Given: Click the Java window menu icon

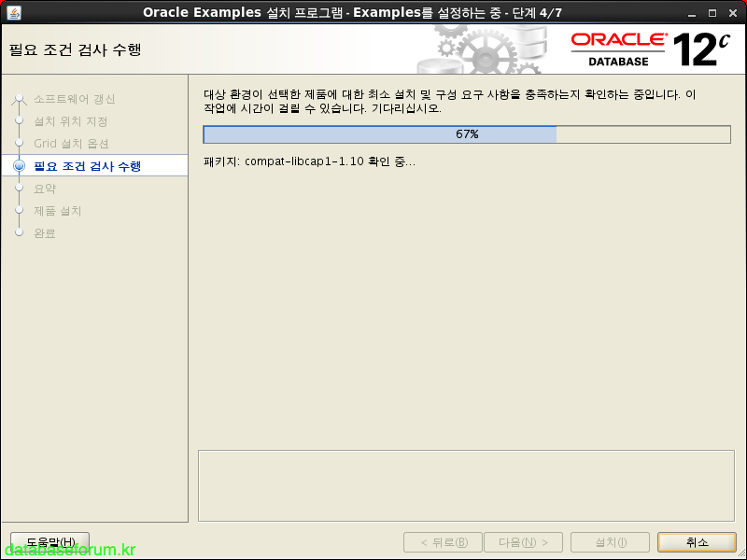Looking at the screenshot, I should coord(13,11).
